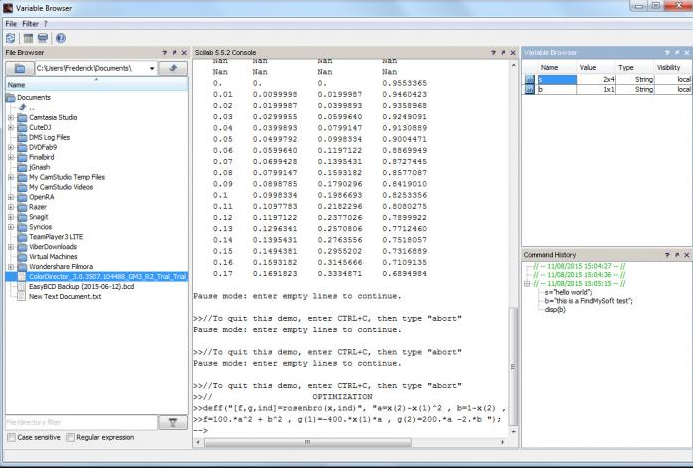Enable the Regular expression checkbox
693x468 pixels.
70,437
